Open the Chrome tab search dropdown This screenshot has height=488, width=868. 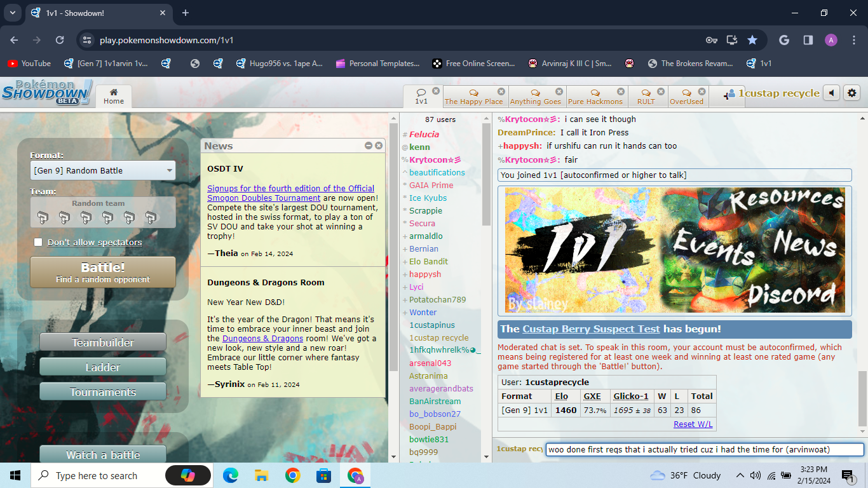coord(12,13)
